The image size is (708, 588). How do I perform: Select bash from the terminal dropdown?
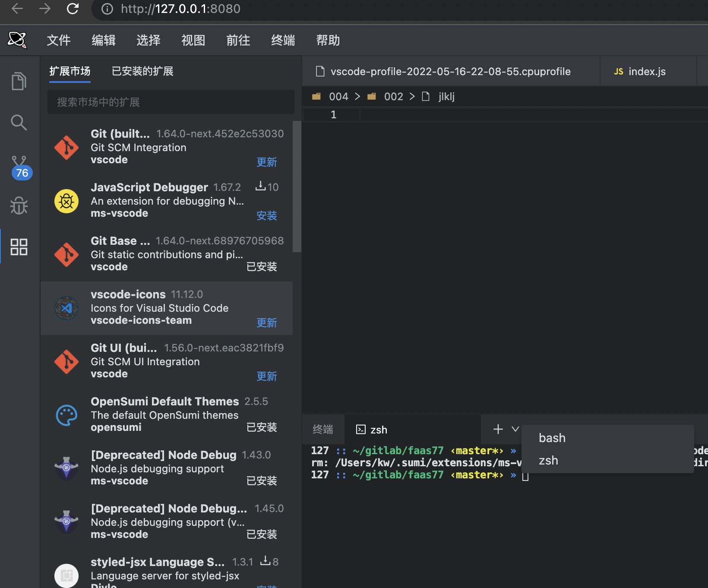coord(552,437)
